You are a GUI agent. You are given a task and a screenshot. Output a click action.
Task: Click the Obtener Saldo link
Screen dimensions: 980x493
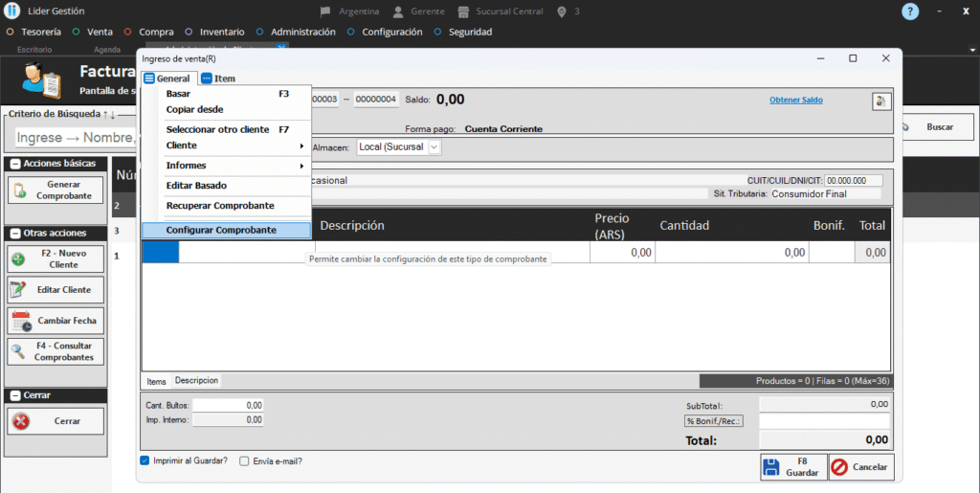(x=795, y=100)
